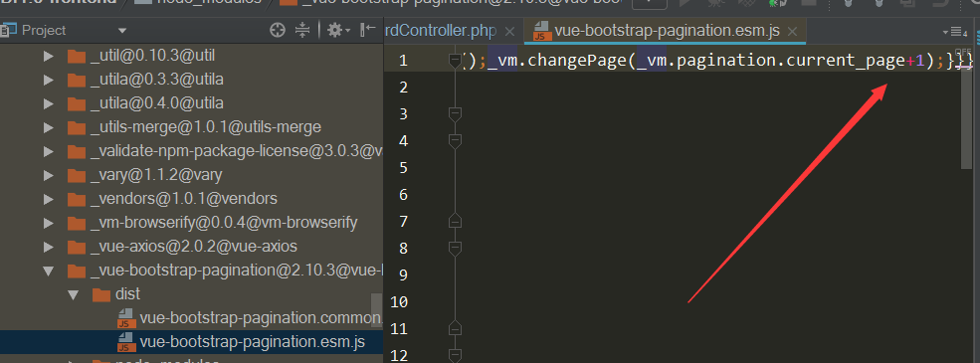
Task: Expand the _utila@0.3.3@utila folder
Action: [48, 80]
